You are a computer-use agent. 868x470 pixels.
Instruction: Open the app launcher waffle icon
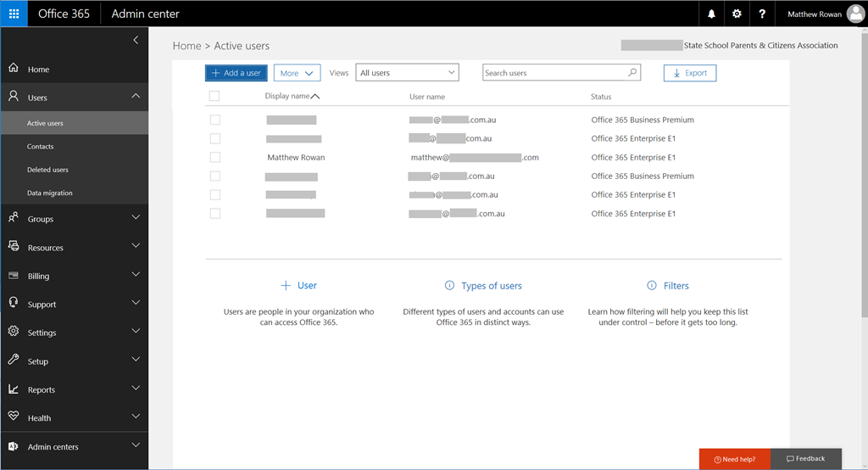[x=14, y=14]
